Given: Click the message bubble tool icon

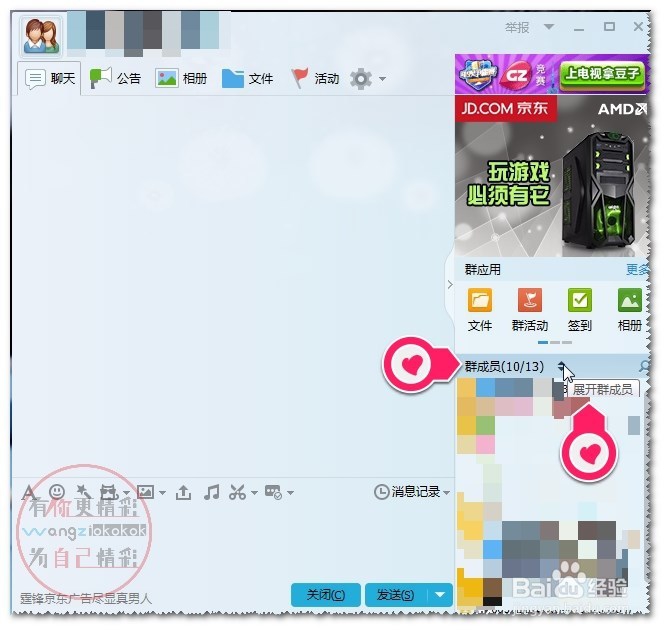Looking at the screenshot, I should click(273, 492).
